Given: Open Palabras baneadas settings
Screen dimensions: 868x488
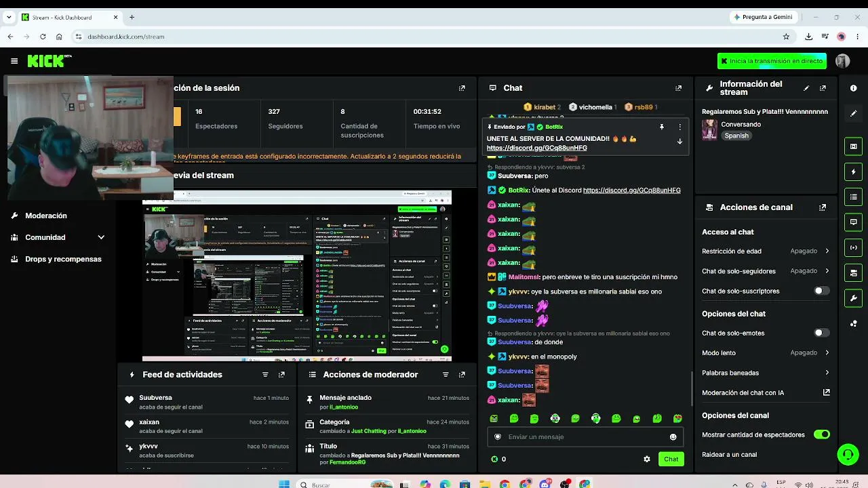Looking at the screenshot, I should coord(766,373).
